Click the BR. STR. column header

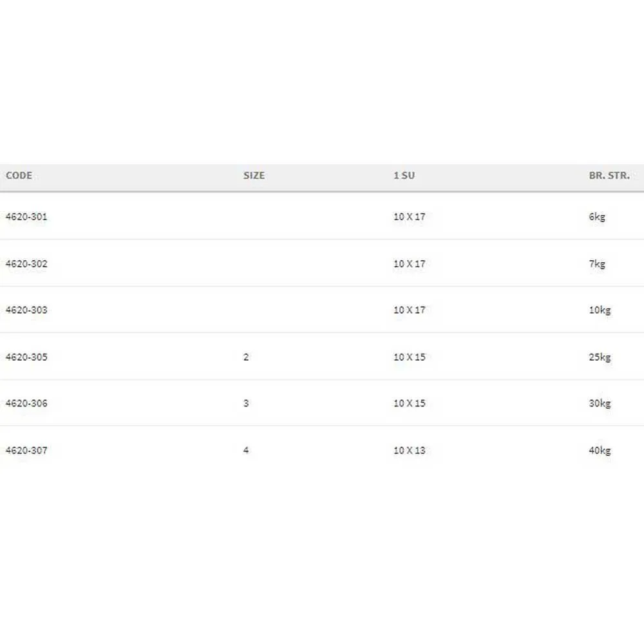[609, 175]
